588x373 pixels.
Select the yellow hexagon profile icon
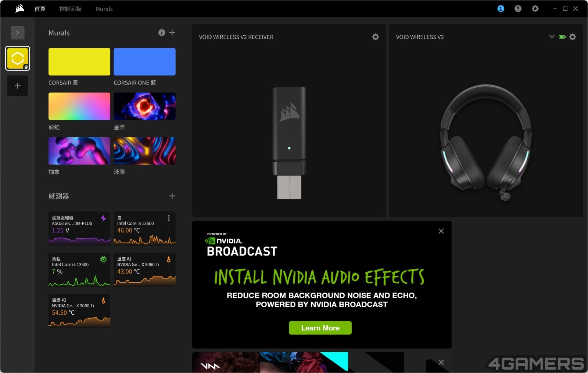click(x=18, y=58)
